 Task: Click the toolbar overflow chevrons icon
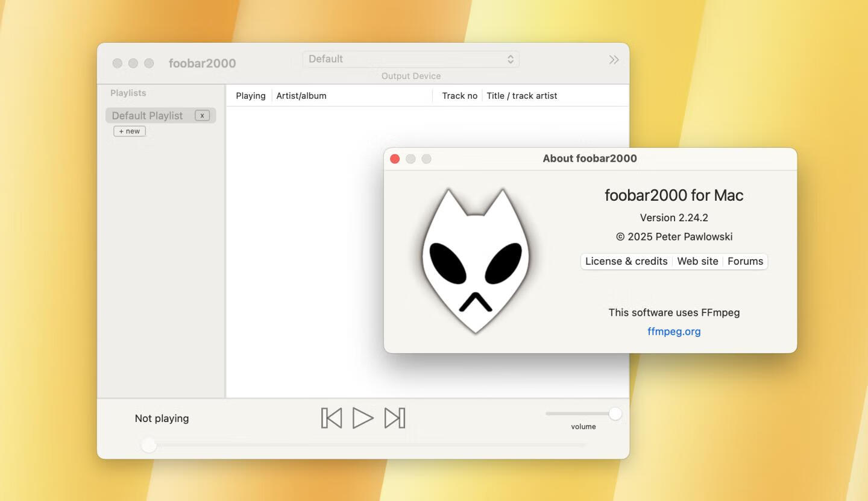(614, 60)
